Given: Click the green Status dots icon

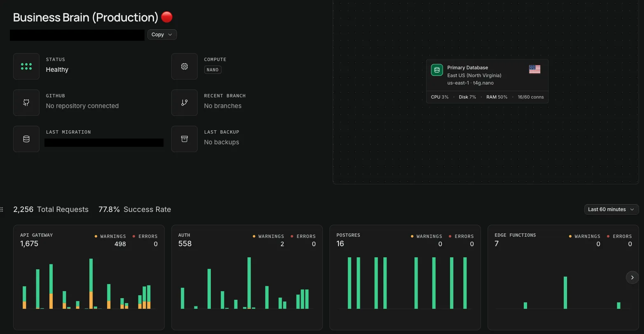Looking at the screenshot, I should pyautogui.click(x=26, y=66).
